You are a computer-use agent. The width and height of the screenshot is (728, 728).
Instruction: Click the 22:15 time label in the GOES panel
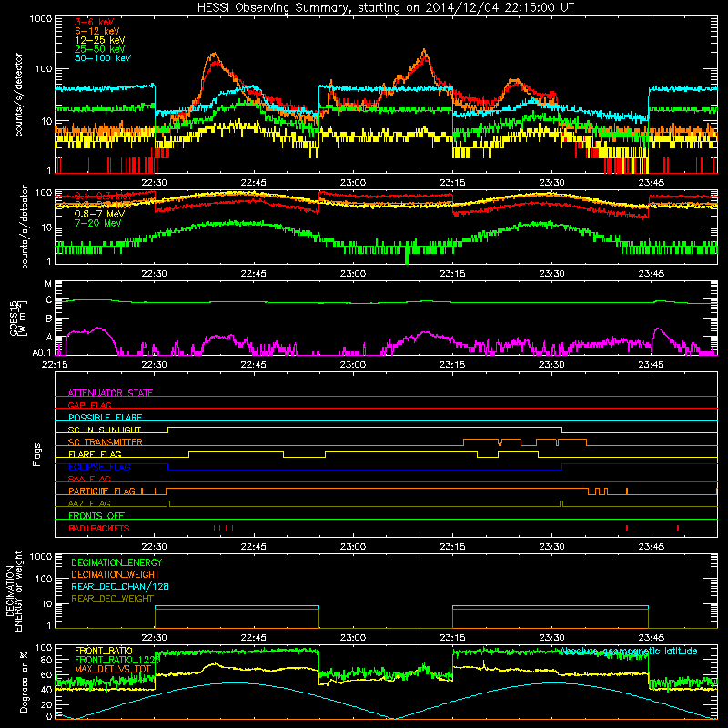point(55,365)
